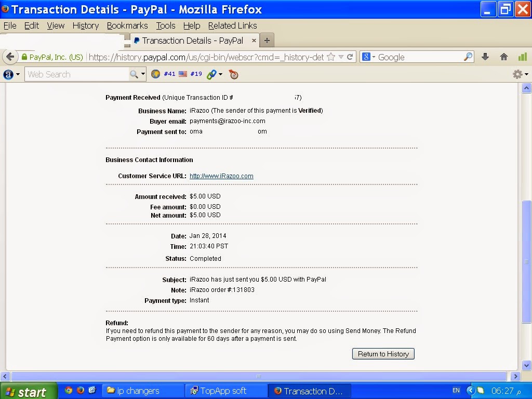Click the search magnifier in the Google box
The image size is (532, 399).
[468, 57]
